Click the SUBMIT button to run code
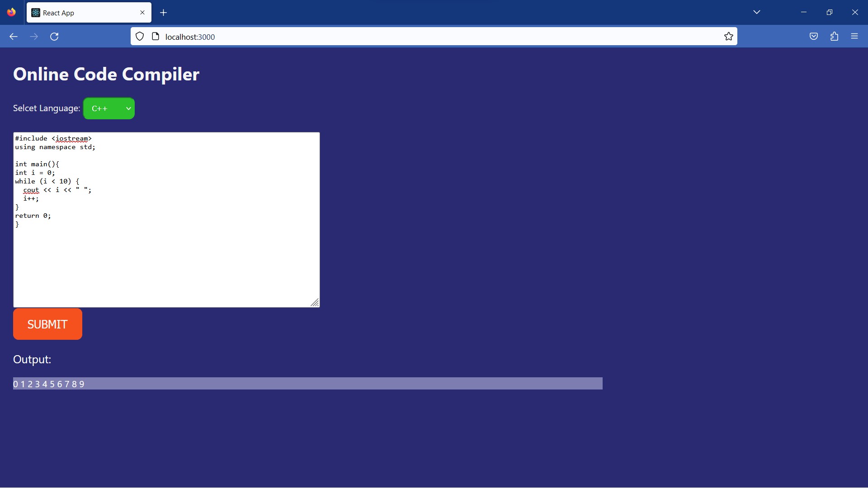 pos(47,324)
